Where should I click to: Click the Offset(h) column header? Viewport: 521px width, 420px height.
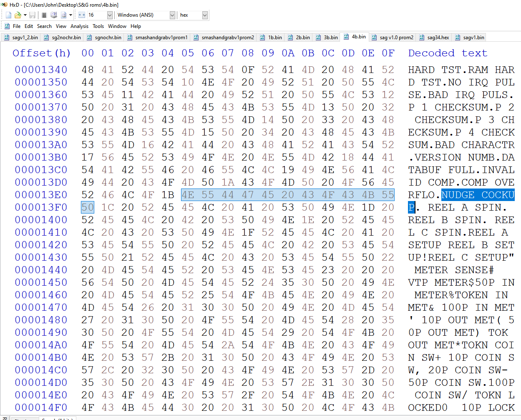[41, 53]
